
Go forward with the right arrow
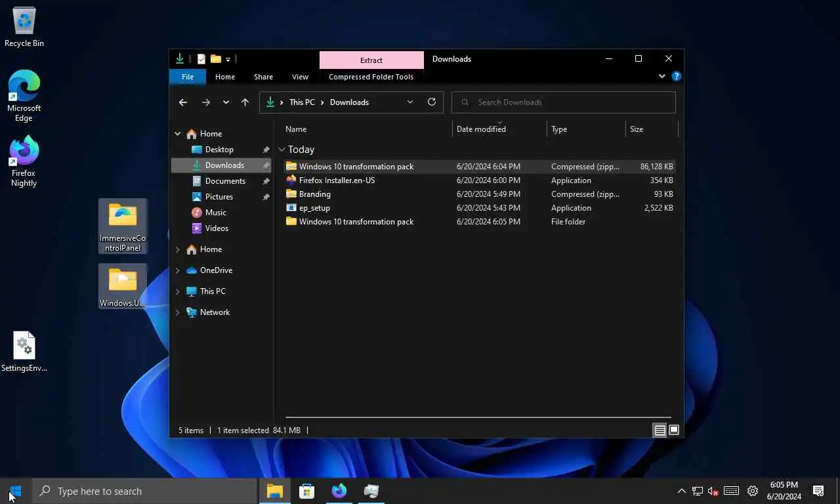point(205,102)
